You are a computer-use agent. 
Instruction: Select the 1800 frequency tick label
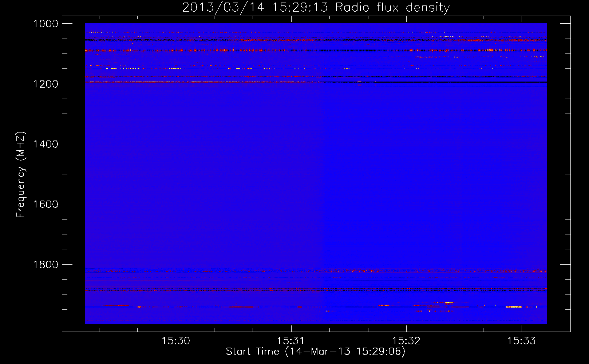46,265
